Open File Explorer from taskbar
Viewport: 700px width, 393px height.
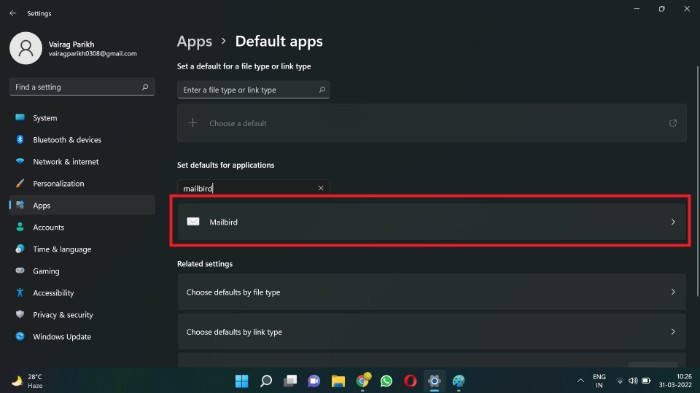[x=338, y=381]
